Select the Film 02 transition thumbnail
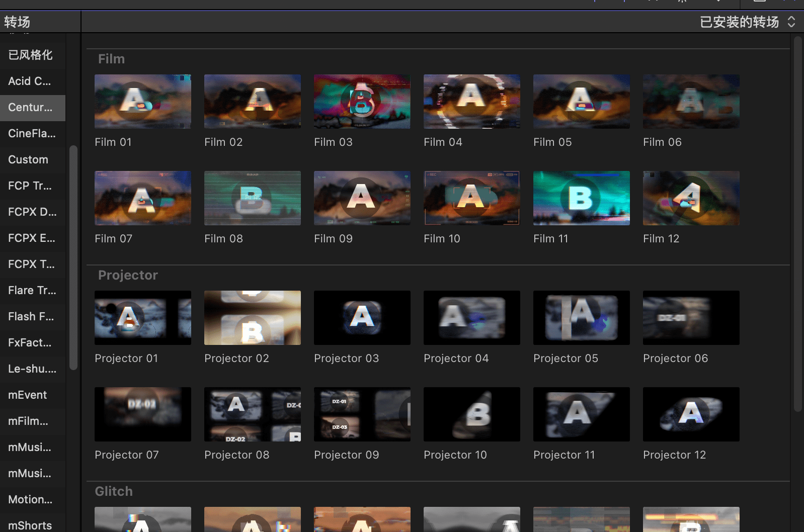The image size is (804, 532). coord(253,102)
